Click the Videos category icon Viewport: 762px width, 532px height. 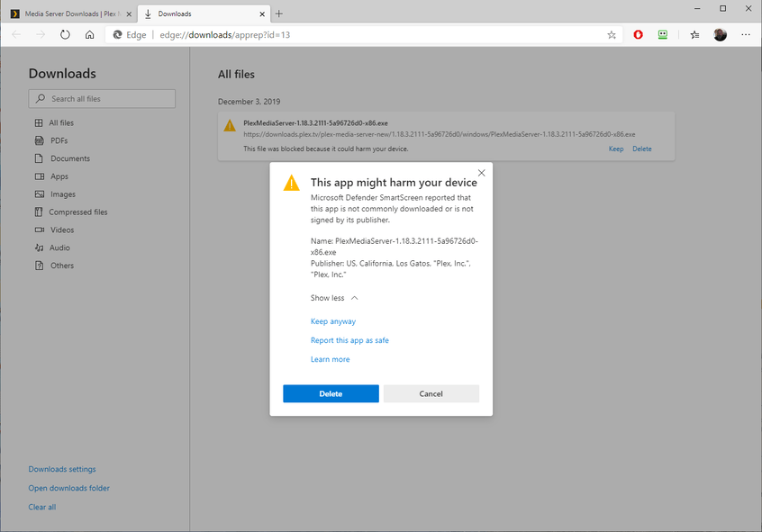40,230
